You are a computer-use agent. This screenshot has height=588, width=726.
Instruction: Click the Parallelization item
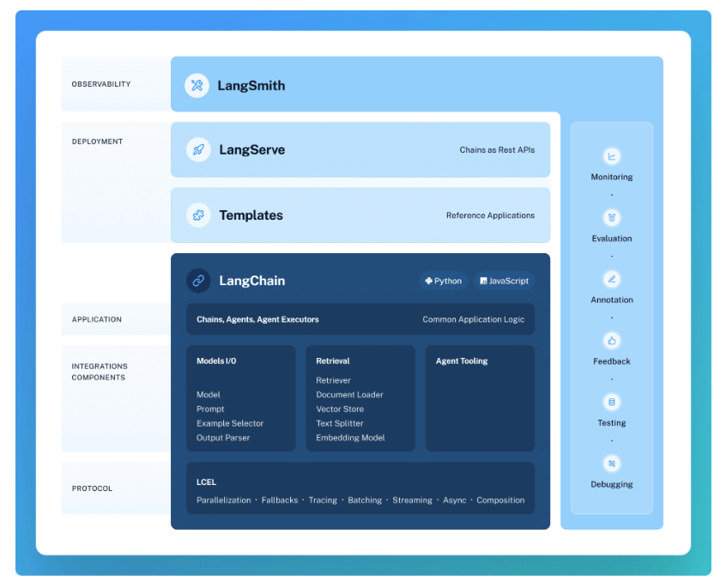pos(224,500)
